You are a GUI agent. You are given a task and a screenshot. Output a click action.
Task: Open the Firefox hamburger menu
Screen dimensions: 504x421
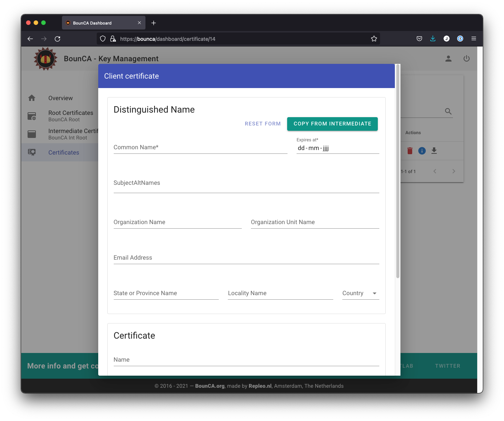click(473, 38)
